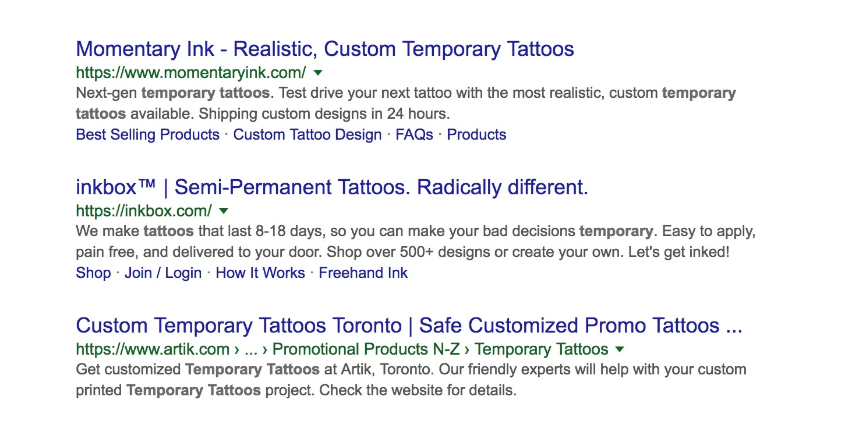Expand dropdown arrow beside artik.com breadcrumb
The image size is (844, 440).
coord(620,349)
